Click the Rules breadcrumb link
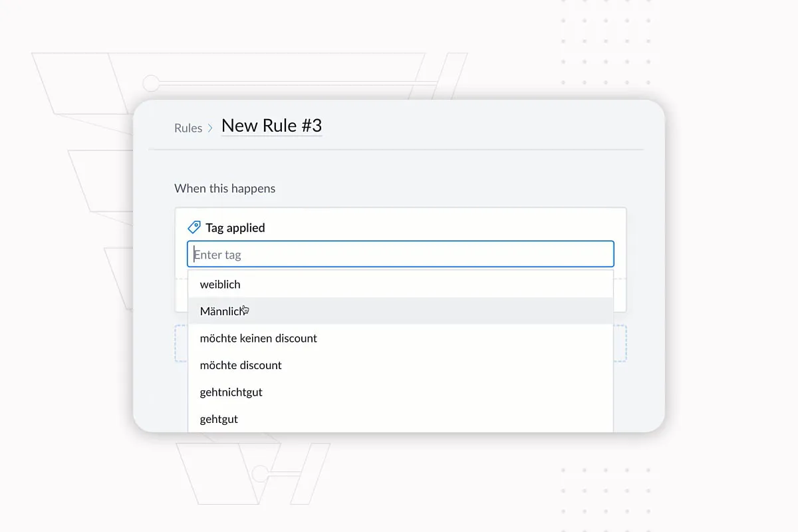 188,128
